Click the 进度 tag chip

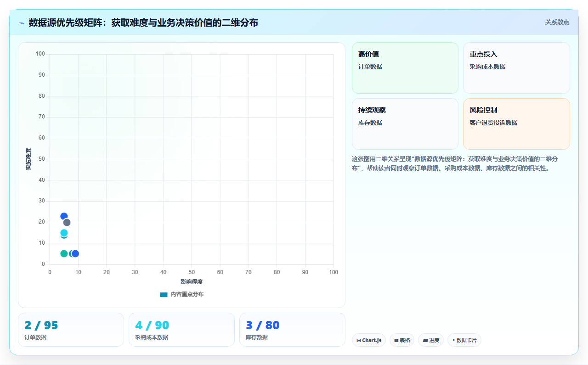pyautogui.click(x=431, y=340)
